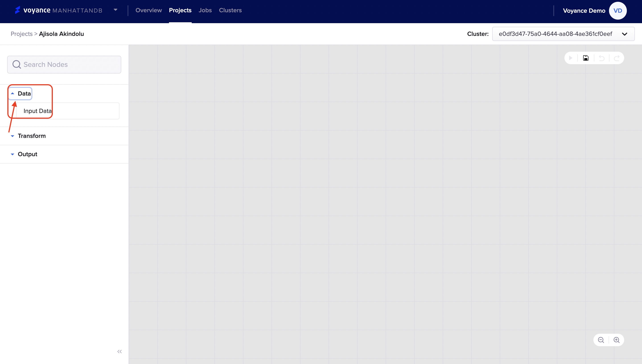Viewport: 642px width, 364px height.
Task: Zoom out the canvas
Action: tap(601, 340)
